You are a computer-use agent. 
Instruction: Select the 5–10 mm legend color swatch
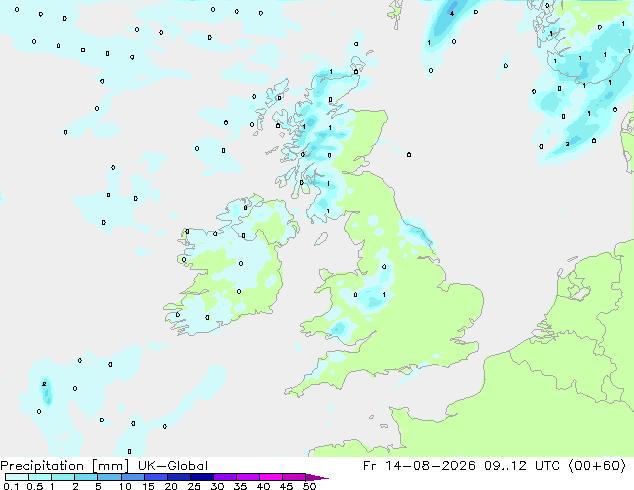tap(109, 477)
